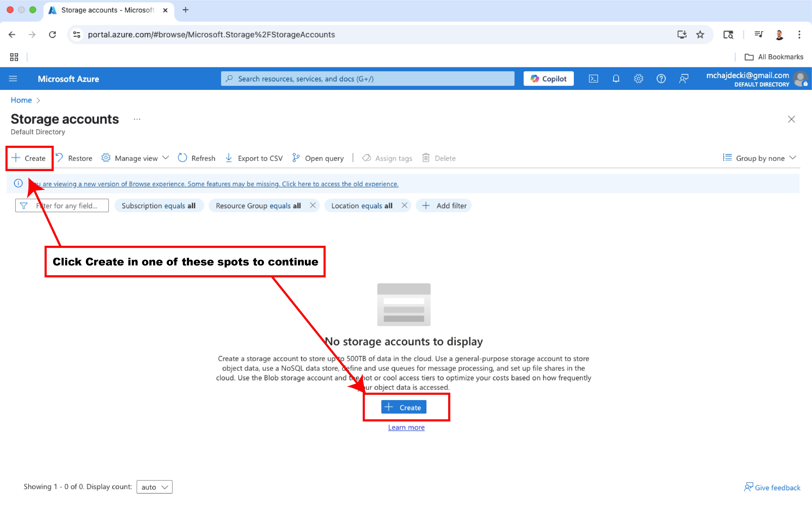Open Cloud Shell from the Azure header
Viewport: 812px width, 506px height.
tap(593, 79)
